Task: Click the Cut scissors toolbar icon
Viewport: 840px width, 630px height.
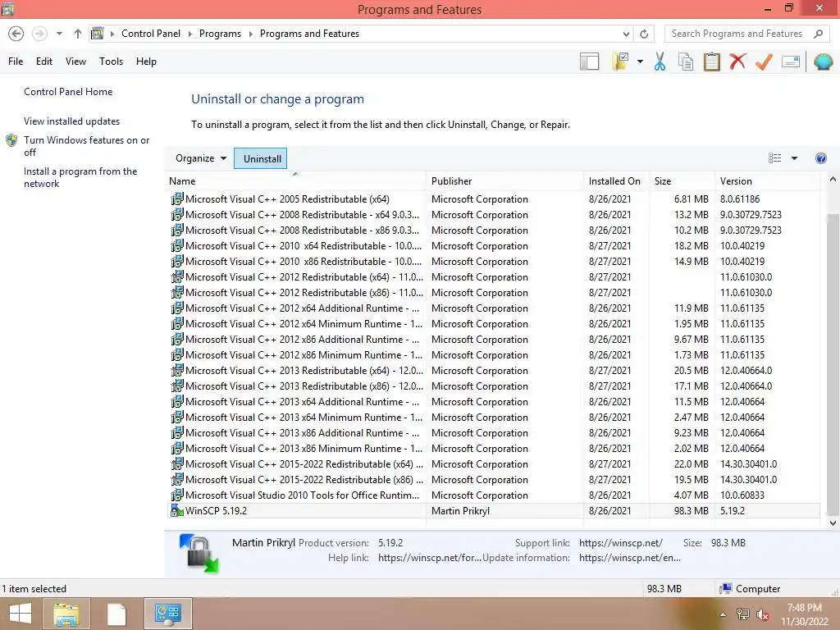Action: coord(660,62)
